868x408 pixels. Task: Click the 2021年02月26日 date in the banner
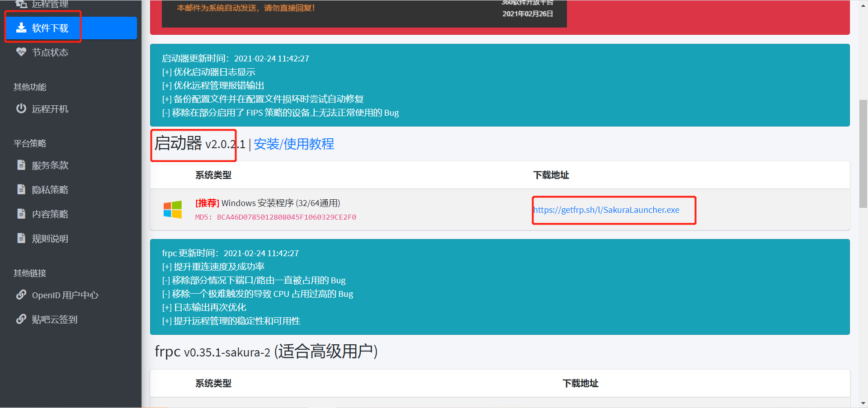[528, 14]
